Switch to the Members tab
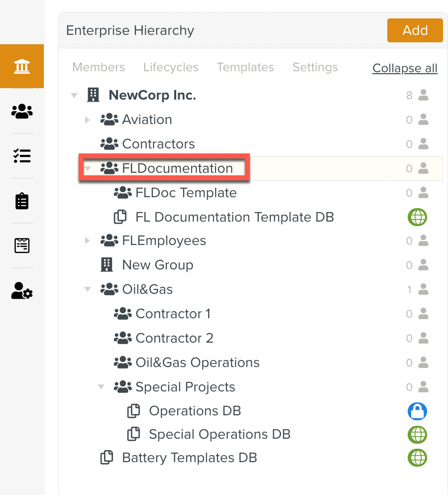 99,68
